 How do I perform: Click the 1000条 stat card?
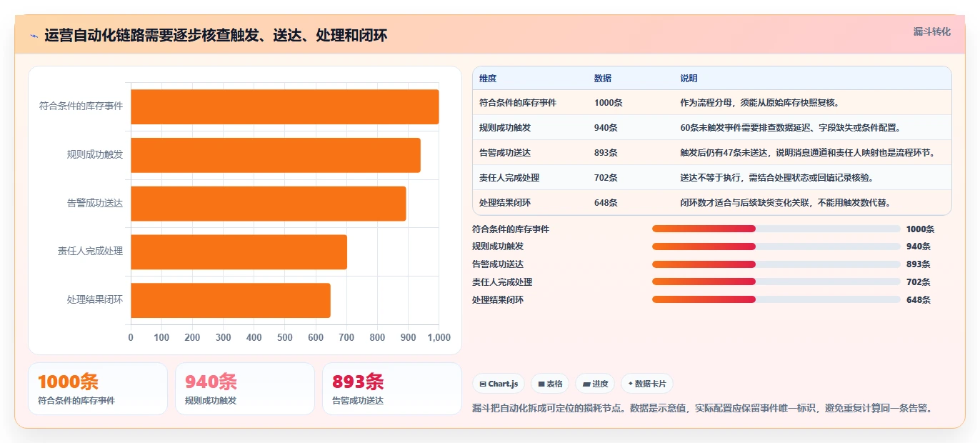[x=98, y=389]
